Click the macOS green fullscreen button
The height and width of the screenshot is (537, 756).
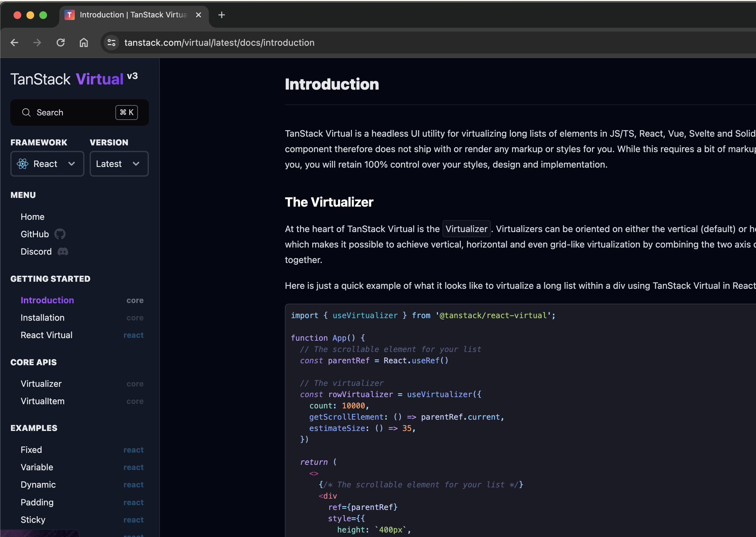(43, 15)
